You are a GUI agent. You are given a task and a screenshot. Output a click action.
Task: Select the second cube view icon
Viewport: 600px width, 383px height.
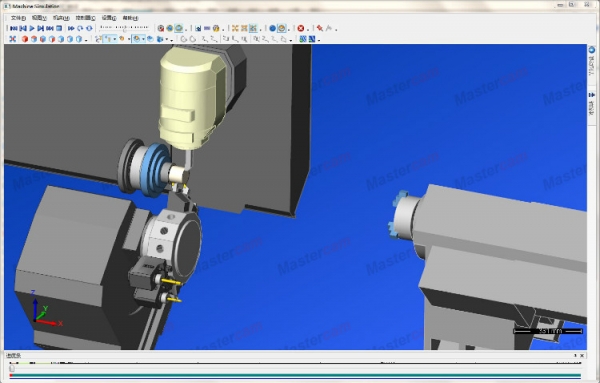[x=34, y=39]
